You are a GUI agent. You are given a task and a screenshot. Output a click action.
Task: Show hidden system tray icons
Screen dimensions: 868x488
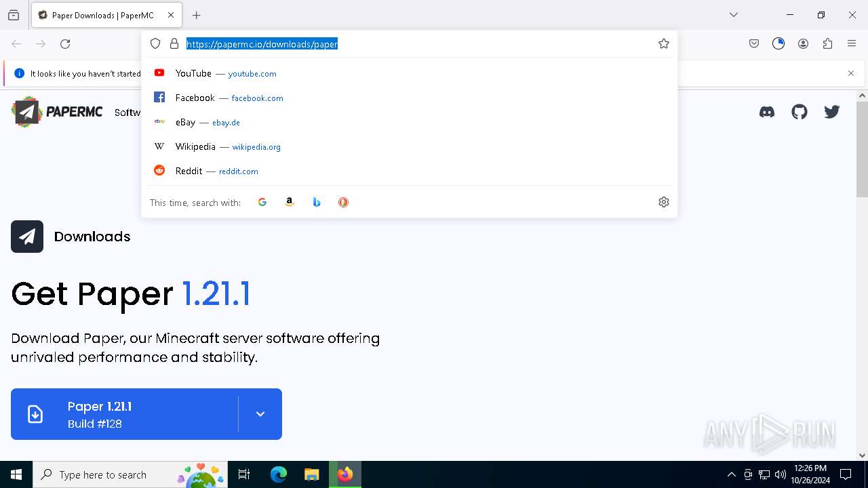(x=731, y=474)
